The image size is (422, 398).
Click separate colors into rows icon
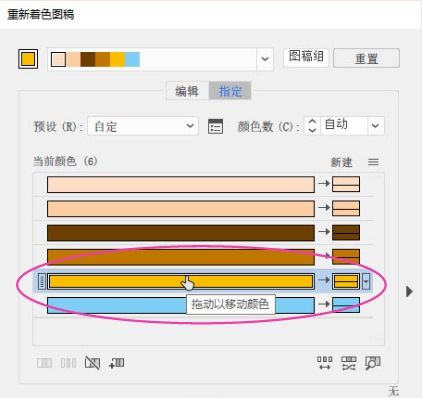click(x=68, y=363)
